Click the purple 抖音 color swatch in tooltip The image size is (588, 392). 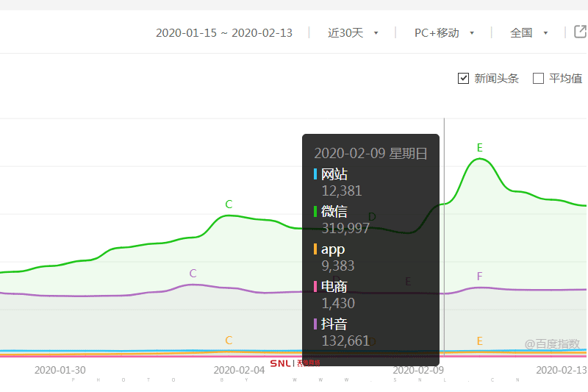pyautogui.click(x=315, y=324)
